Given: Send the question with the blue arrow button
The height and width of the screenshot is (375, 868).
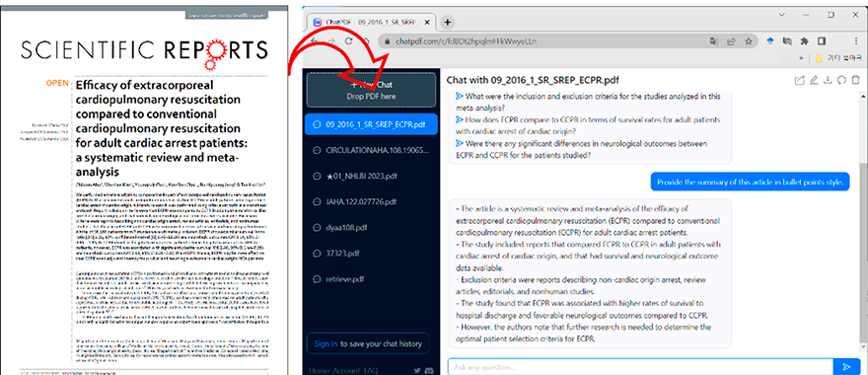Looking at the screenshot, I should pos(846,367).
